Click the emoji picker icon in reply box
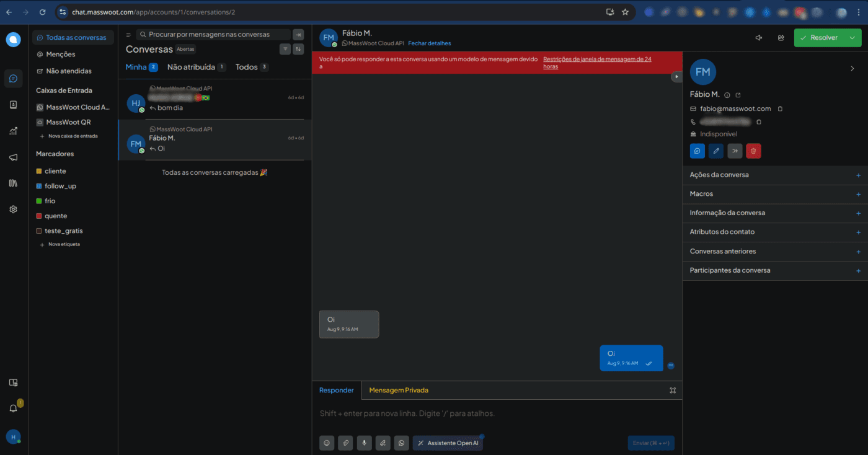This screenshot has width=868, height=455. 327,443
